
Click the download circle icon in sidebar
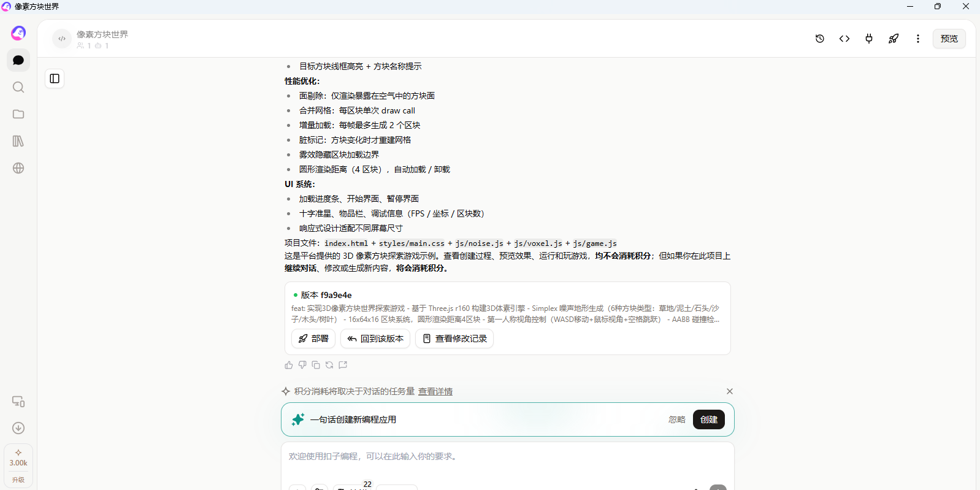(18, 428)
